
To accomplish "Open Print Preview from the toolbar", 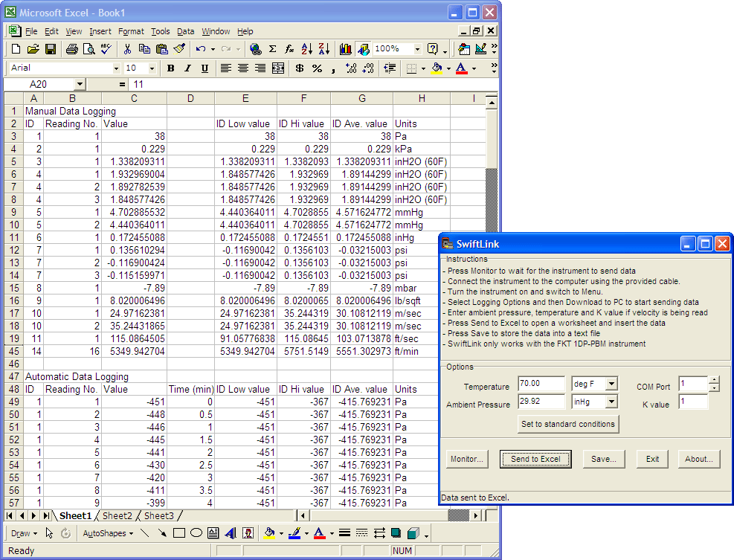I will (x=88, y=48).
